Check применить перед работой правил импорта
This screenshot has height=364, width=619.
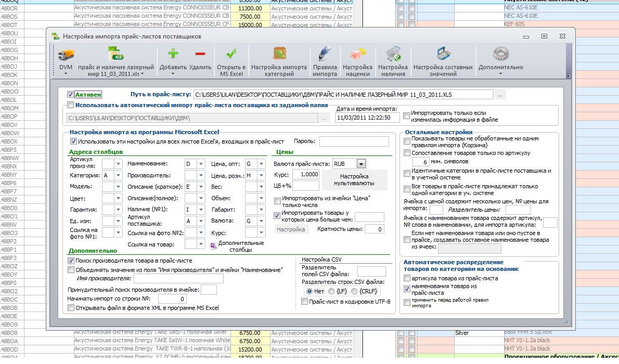(407, 303)
